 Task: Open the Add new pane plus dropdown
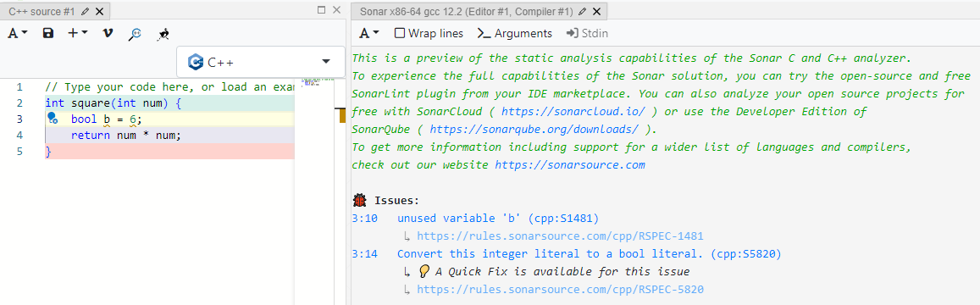(77, 33)
